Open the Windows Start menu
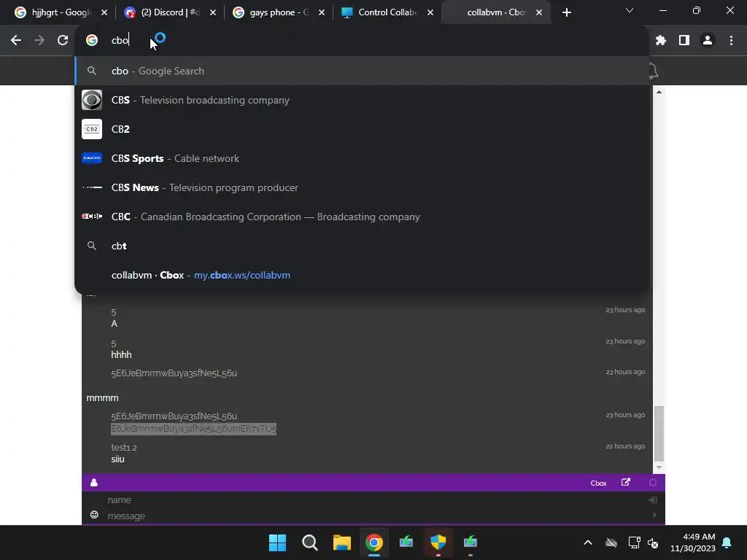The width and height of the screenshot is (747, 560). [277, 542]
